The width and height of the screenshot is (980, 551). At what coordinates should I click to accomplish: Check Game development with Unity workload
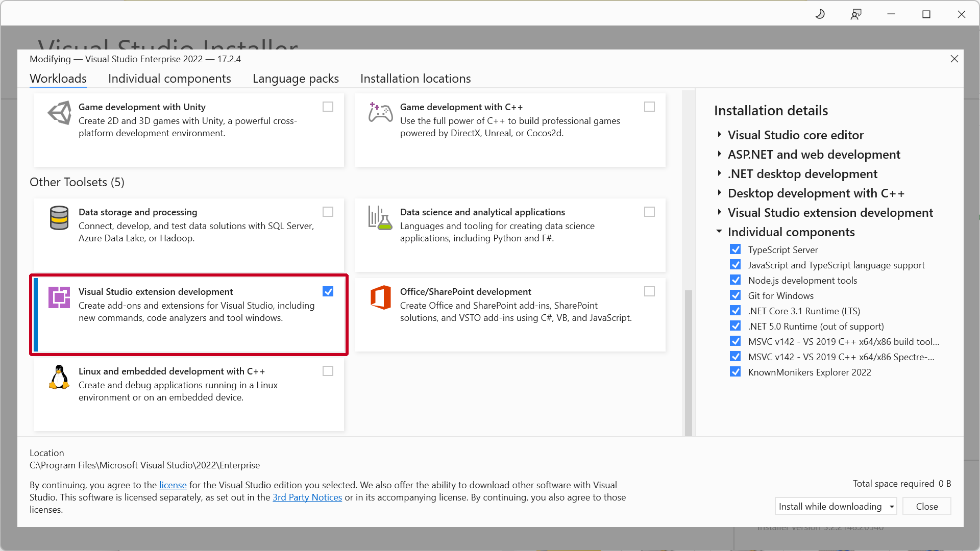tap(328, 107)
